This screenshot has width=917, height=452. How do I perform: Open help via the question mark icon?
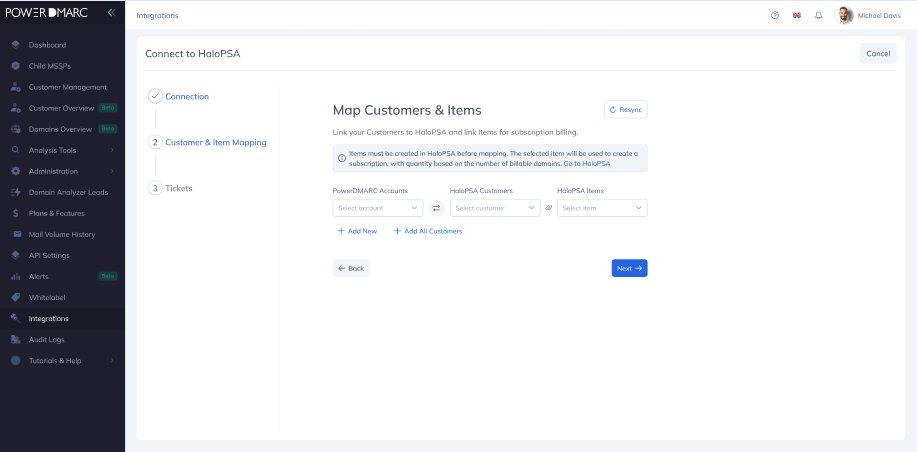(x=775, y=16)
